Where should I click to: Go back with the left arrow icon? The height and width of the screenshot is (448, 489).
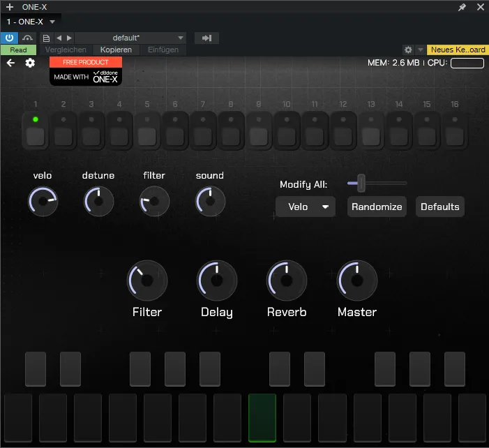(x=10, y=63)
